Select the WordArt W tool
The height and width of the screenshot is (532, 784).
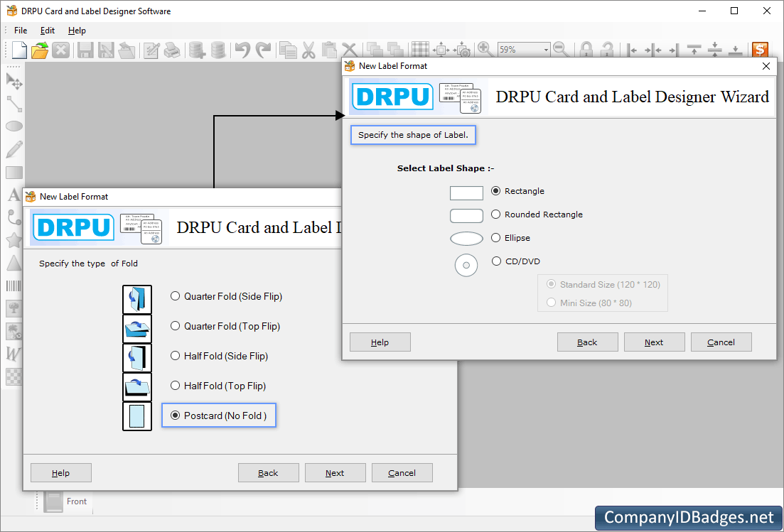click(x=13, y=354)
